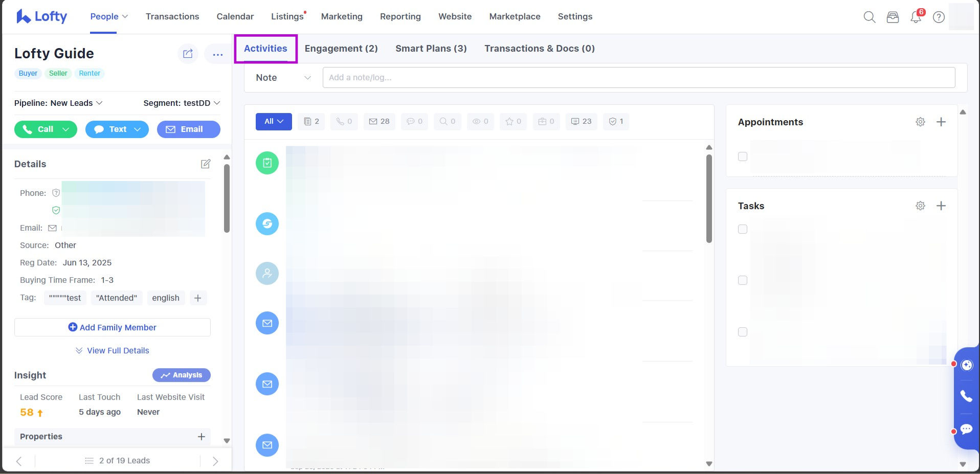Add a new task with plus icon
The width and height of the screenshot is (980, 474).
(x=941, y=206)
